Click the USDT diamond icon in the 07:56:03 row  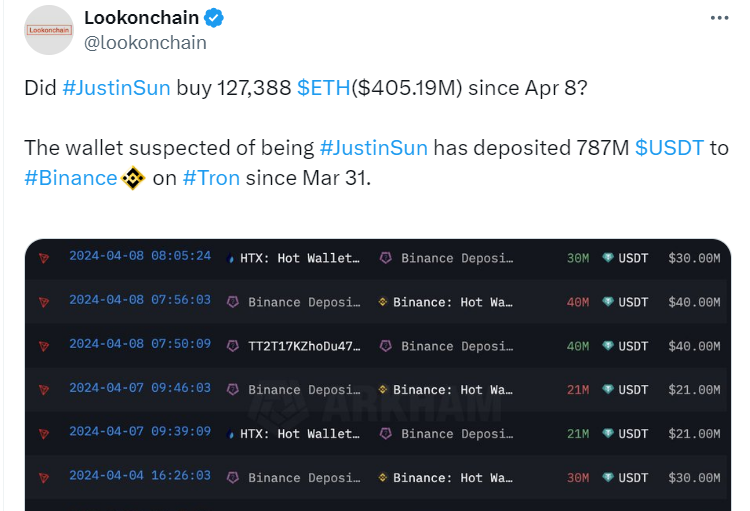click(x=608, y=302)
